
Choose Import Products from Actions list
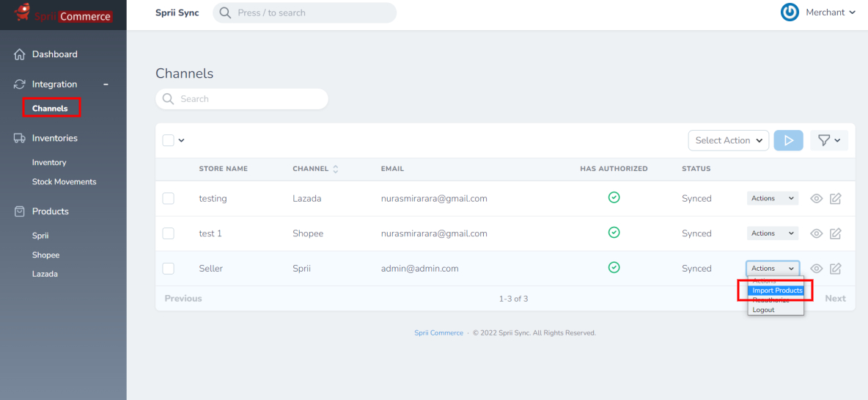(x=776, y=291)
